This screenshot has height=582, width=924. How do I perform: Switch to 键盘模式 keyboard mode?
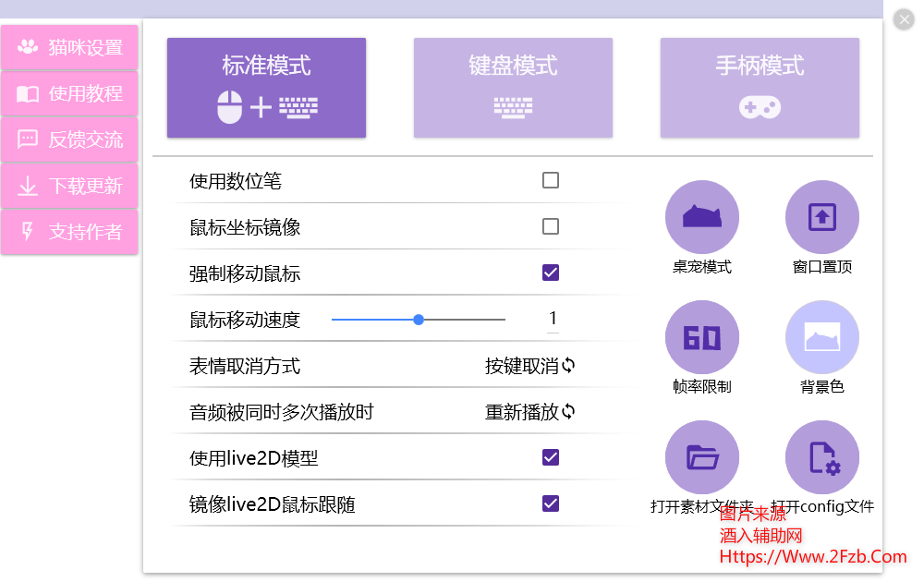pyautogui.click(x=513, y=88)
